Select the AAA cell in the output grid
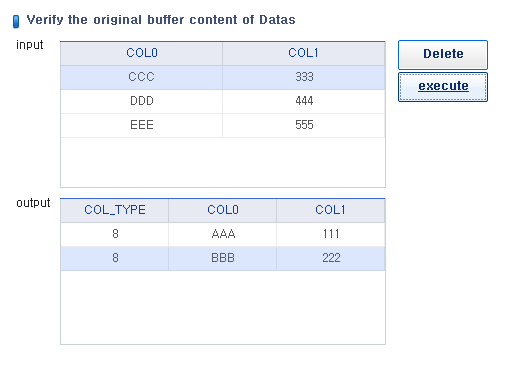Screen dimensions: 507x366 click(x=223, y=234)
